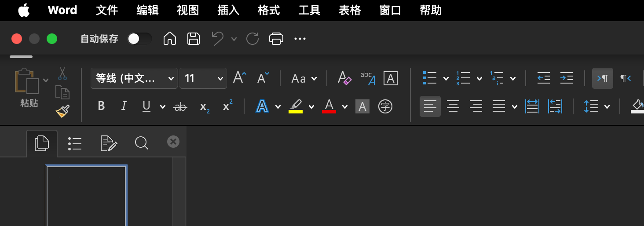The width and height of the screenshot is (644, 226).
Task: Apply distributed alignment icon
Action: tap(532, 106)
